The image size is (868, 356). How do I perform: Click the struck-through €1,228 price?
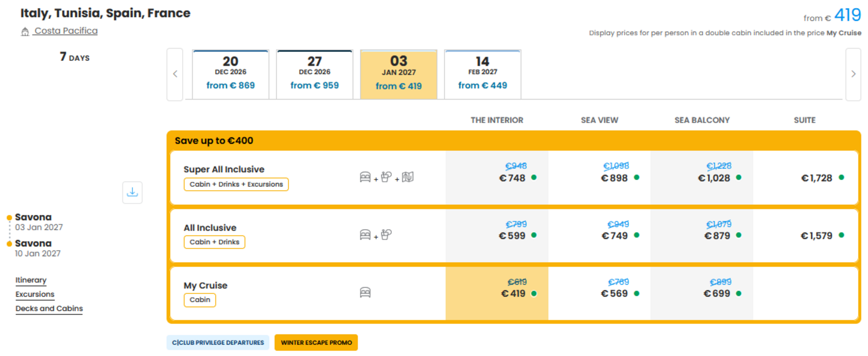719,166
